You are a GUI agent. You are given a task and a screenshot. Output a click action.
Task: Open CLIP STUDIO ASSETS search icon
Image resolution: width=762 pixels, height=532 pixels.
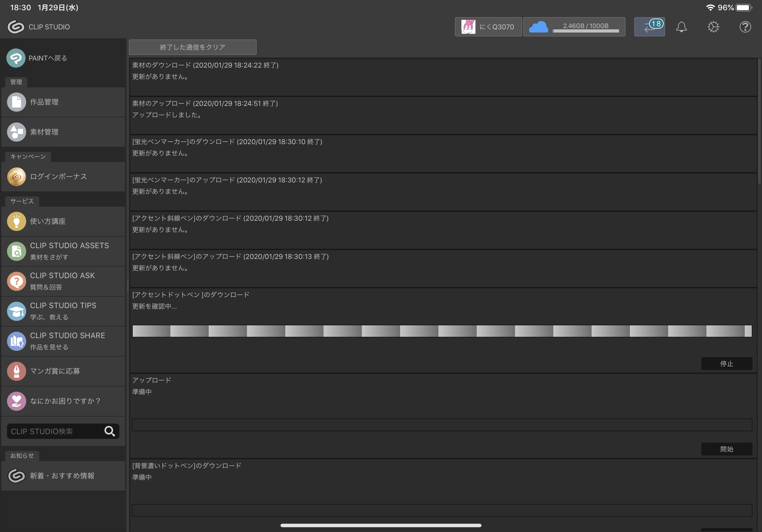coord(16,251)
